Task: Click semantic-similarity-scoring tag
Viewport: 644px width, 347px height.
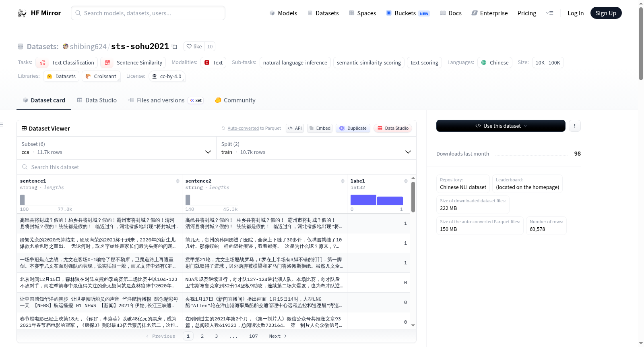Action: pyautogui.click(x=369, y=62)
